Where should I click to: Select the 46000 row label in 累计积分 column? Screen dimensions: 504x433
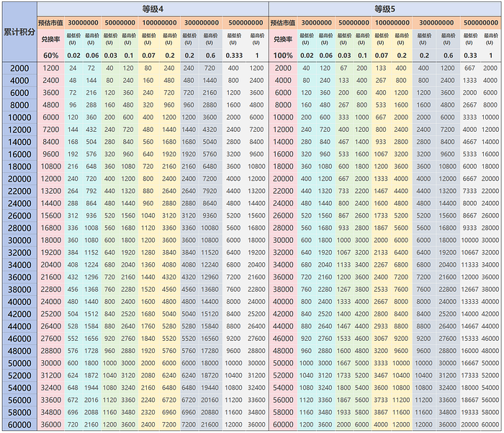point(19,339)
